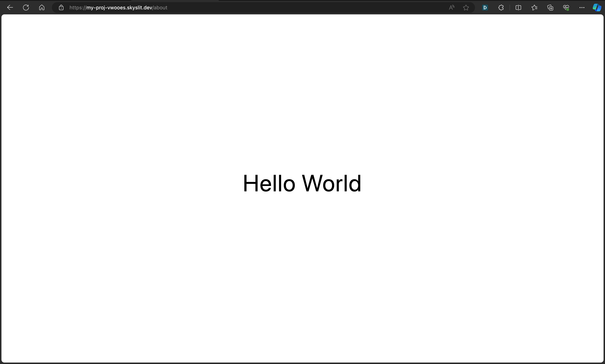Image resolution: width=605 pixels, height=364 pixels.
Task: Open the browser home page
Action: (x=42, y=8)
